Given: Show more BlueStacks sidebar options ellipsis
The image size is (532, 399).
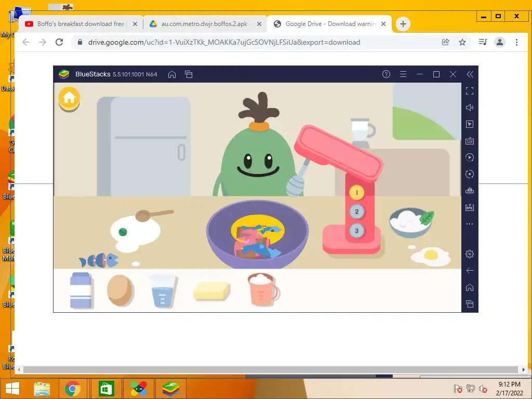Looking at the screenshot, I should (470, 224).
